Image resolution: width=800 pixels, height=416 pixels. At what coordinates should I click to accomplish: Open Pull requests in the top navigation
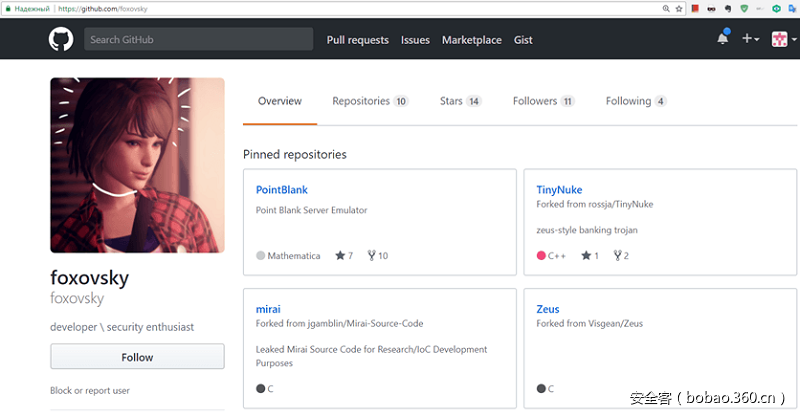tap(357, 40)
